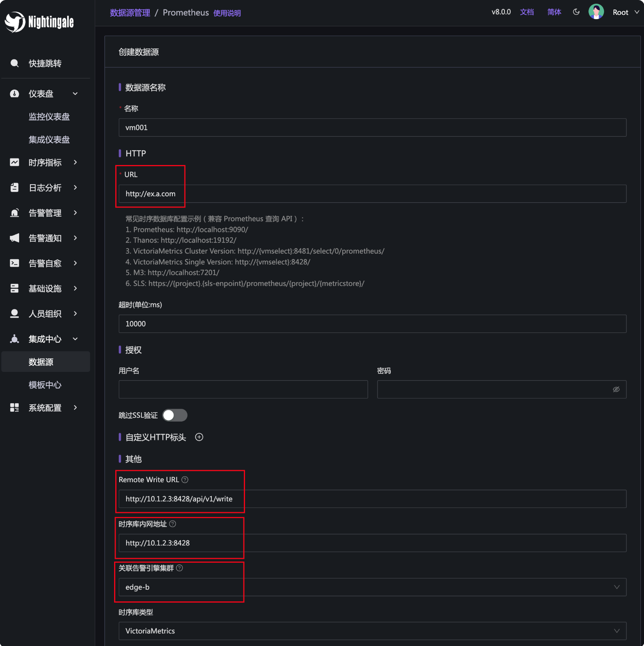
Task: Click version text v8.0.0
Action: [501, 12]
